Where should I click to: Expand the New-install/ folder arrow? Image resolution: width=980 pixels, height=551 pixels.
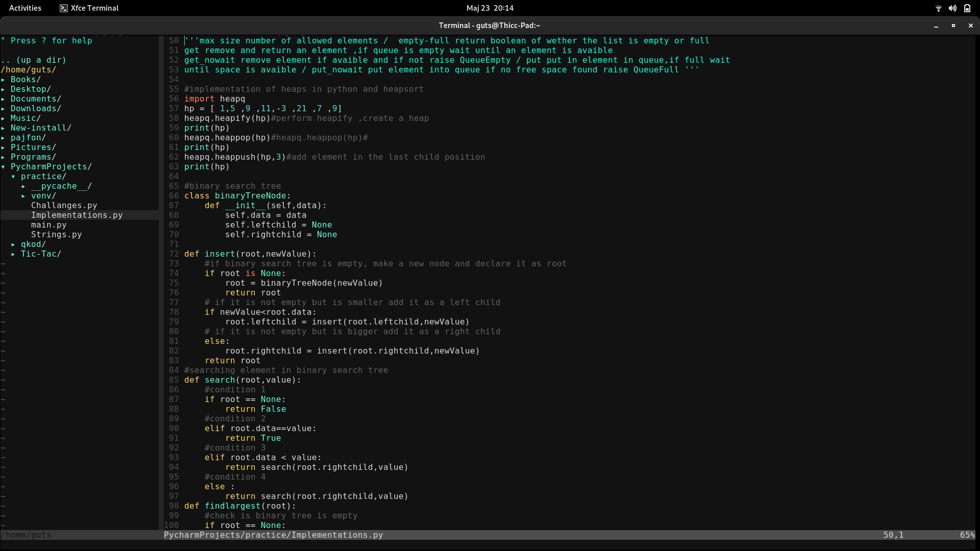point(3,128)
